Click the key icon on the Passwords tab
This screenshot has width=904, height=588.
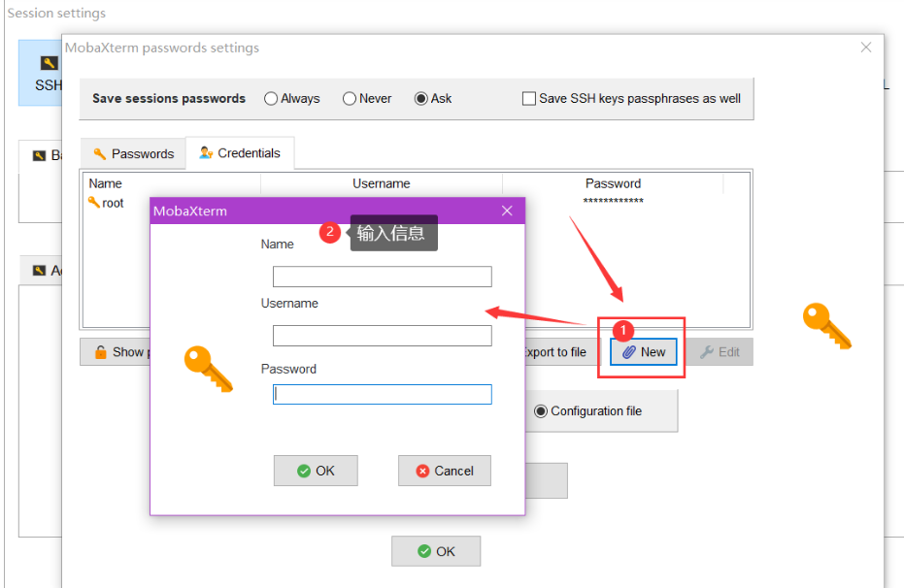100,153
